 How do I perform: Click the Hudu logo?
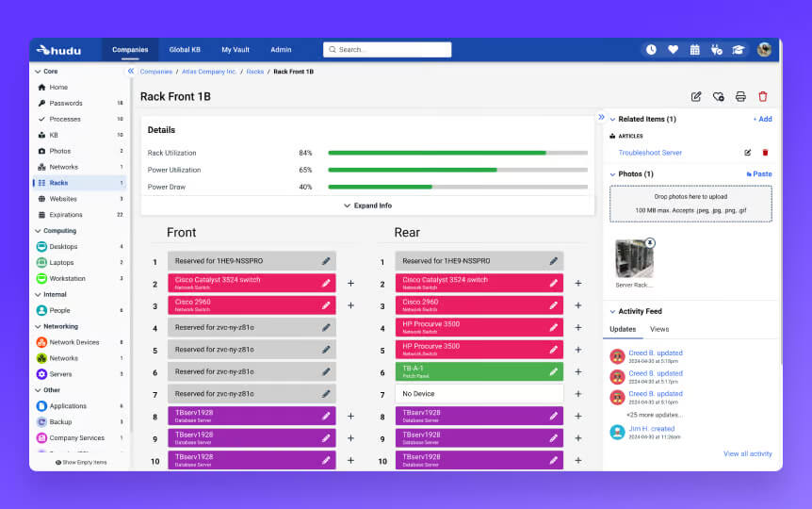pos(58,50)
